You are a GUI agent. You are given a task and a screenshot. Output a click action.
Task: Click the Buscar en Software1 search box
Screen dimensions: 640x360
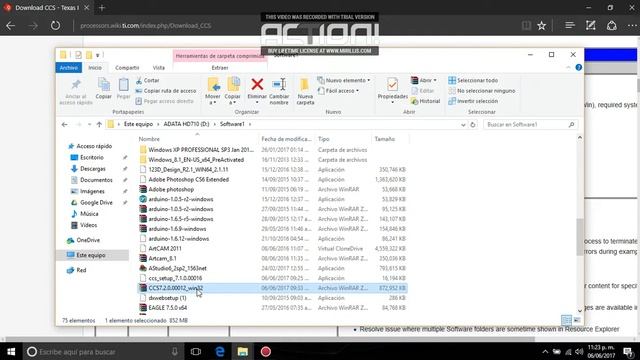click(x=530, y=124)
